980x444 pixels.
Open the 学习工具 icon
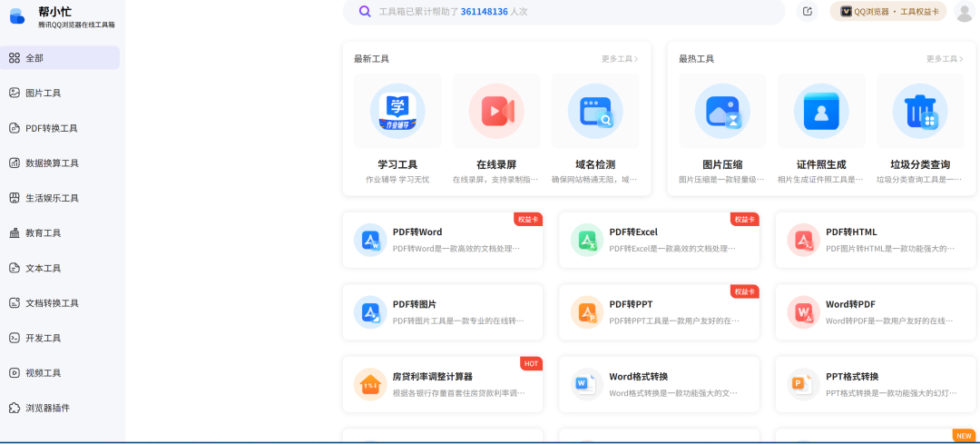[397, 111]
